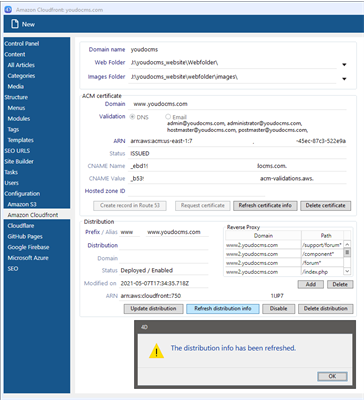Select /index.php path row
Viewport: 364px width, 400px height.
[x=322, y=272]
